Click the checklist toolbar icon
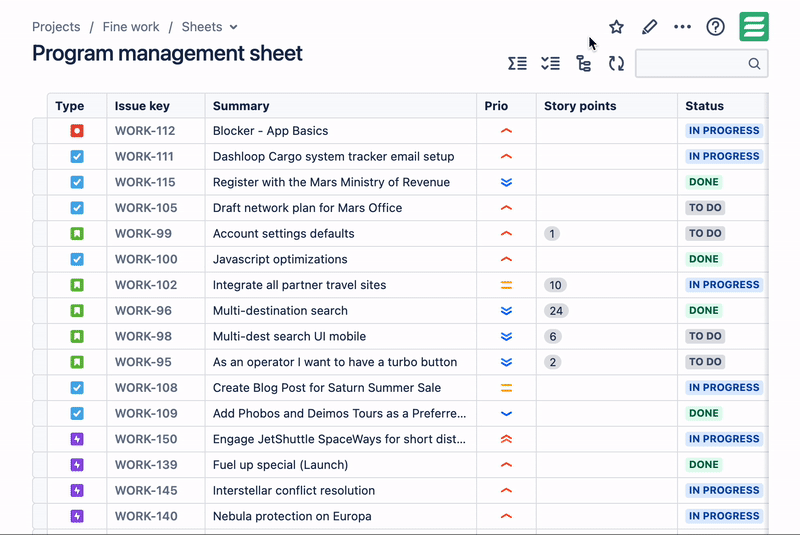This screenshot has height=535, width=800. (x=551, y=63)
